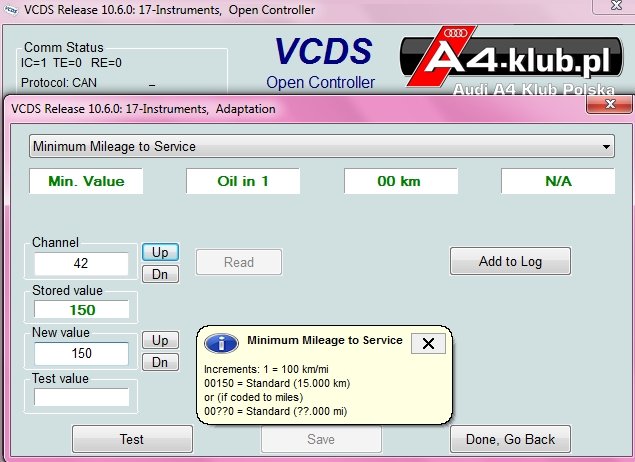Screen dimensions: 635x462
Task: Click 'Protocol: CAN' in Open Controller window
Action: click(x=59, y=83)
